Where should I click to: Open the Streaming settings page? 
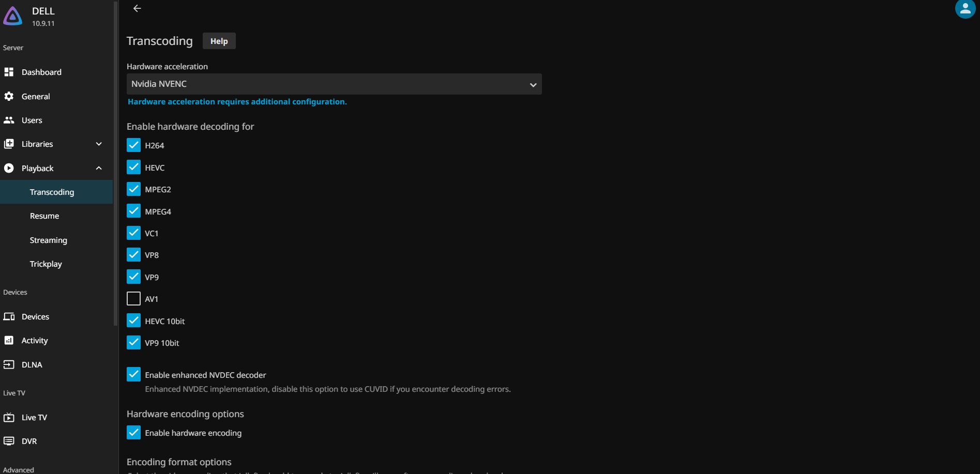coord(49,240)
